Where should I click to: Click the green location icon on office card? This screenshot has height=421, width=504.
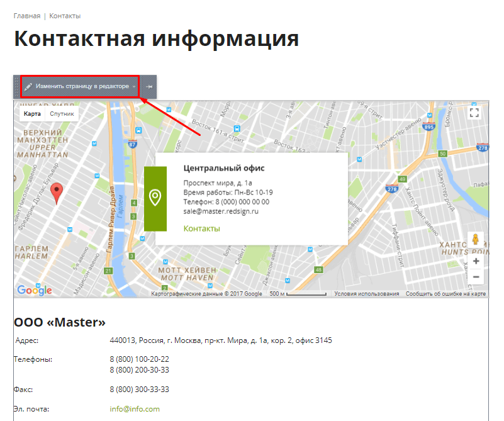(x=155, y=198)
